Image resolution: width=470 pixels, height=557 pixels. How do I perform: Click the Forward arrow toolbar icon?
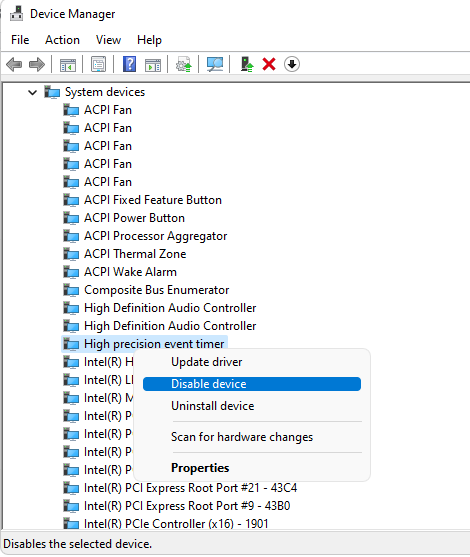tap(37, 65)
